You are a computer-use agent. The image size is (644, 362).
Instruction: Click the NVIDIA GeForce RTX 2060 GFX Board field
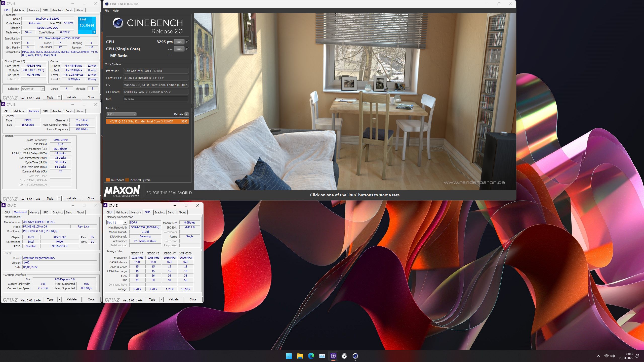pos(156,92)
